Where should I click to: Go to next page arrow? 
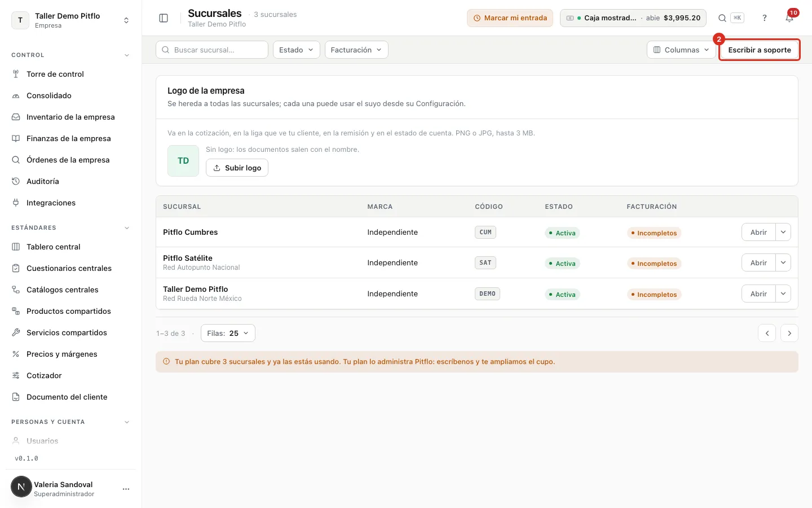coord(789,333)
